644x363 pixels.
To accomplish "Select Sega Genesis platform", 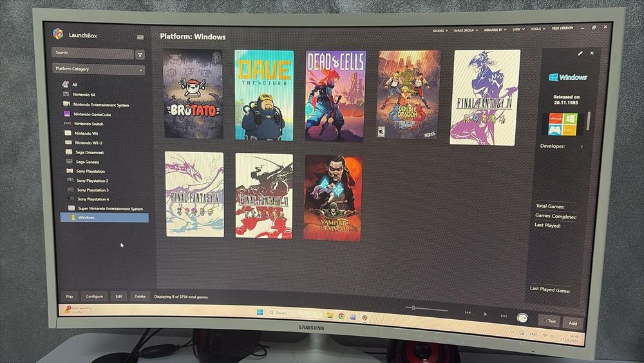I will [x=87, y=162].
